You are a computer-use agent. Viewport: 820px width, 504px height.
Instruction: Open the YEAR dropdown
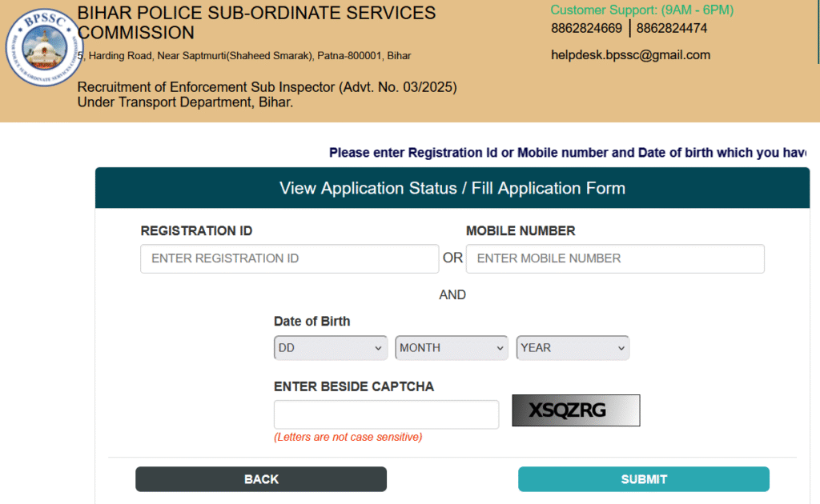(573, 348)
